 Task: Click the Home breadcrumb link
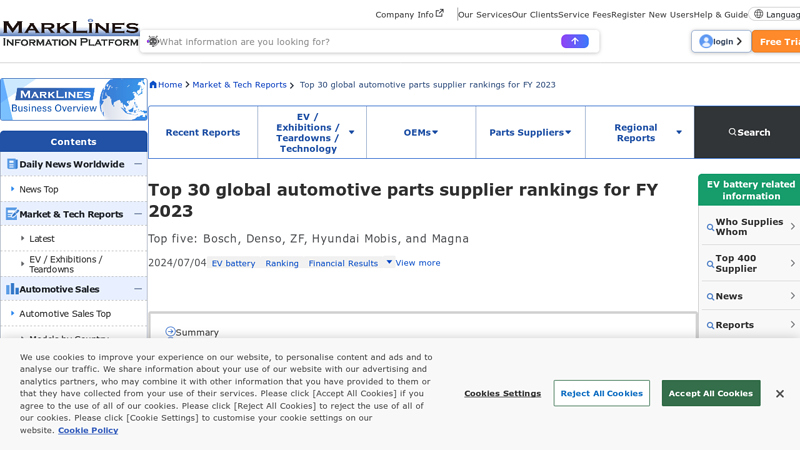pos(170,85)
